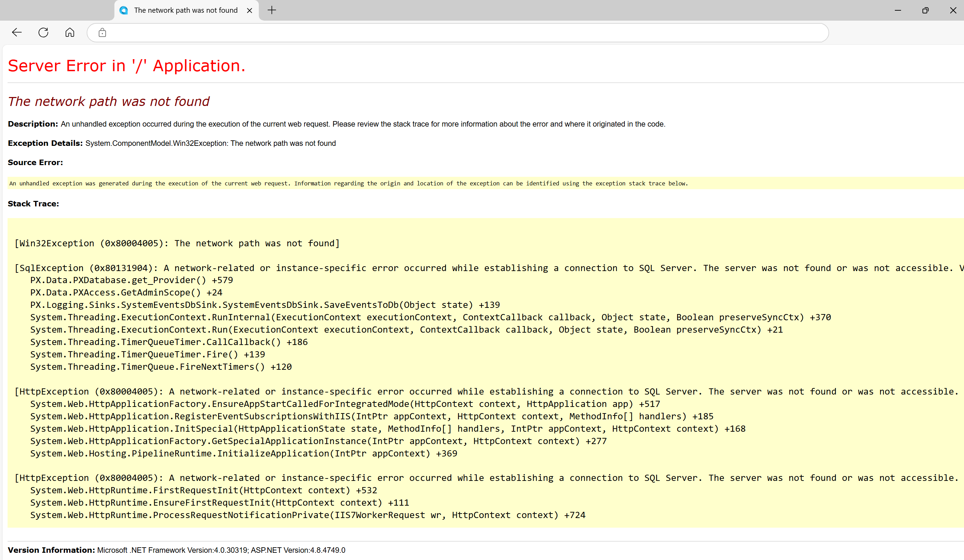964x560 pixels.
Task: Restore down the browser window
Action: (x=925, y=10)
